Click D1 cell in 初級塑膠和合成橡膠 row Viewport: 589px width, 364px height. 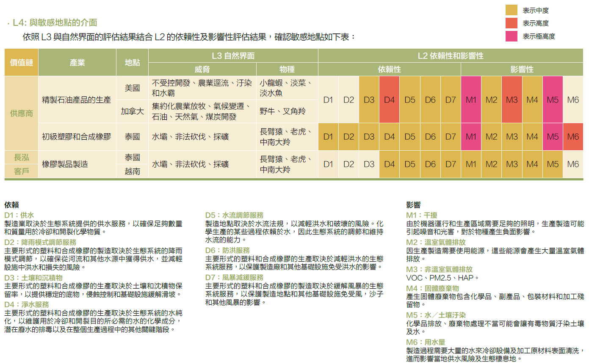328,137
